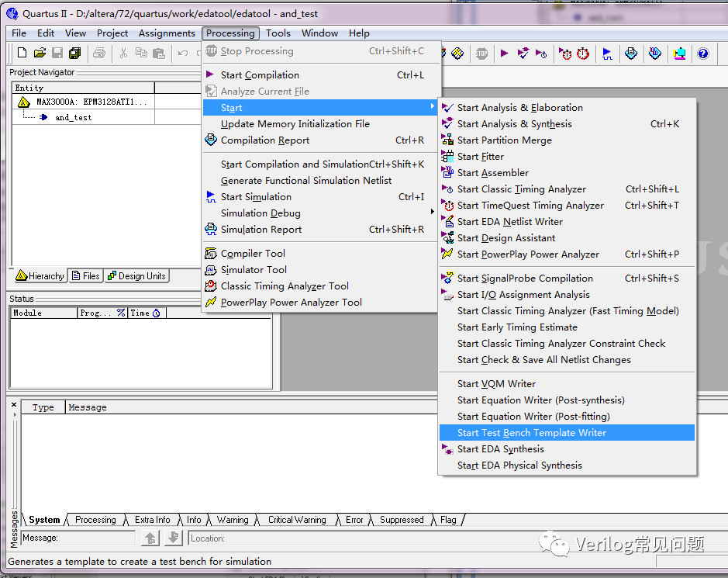Screen dimensions: 728x578
Task: Click the Start Compilation toolbar arrow icon
Action: coord(504,54)
